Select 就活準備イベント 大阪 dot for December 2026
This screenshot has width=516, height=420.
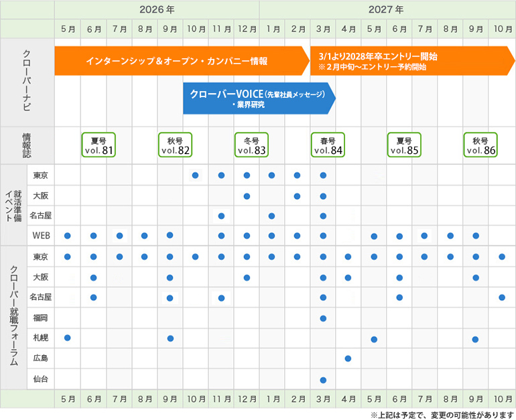pos(247,196)
